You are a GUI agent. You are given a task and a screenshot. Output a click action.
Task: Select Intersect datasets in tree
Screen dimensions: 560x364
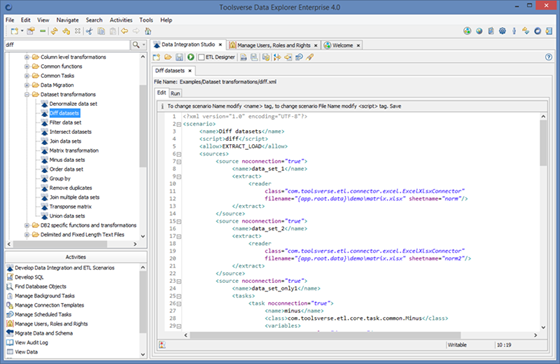(x=70, y=132)
